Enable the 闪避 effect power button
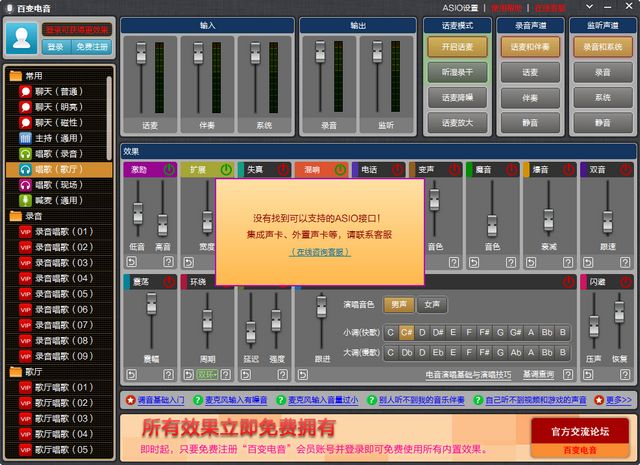This screenshot has height=465, width=640. point(626,282)
